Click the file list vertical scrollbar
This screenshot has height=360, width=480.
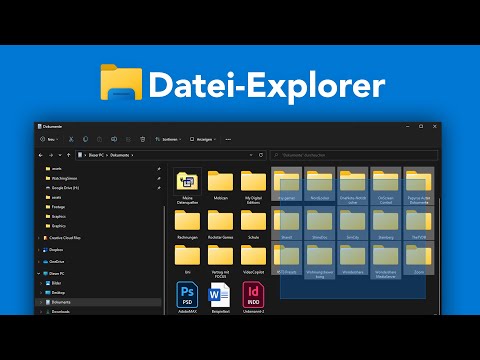[439, 255]
